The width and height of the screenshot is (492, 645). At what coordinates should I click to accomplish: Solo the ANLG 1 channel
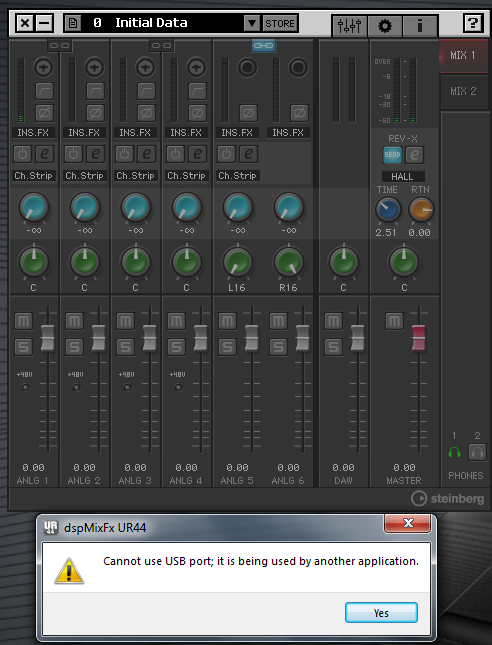(23, 347)
